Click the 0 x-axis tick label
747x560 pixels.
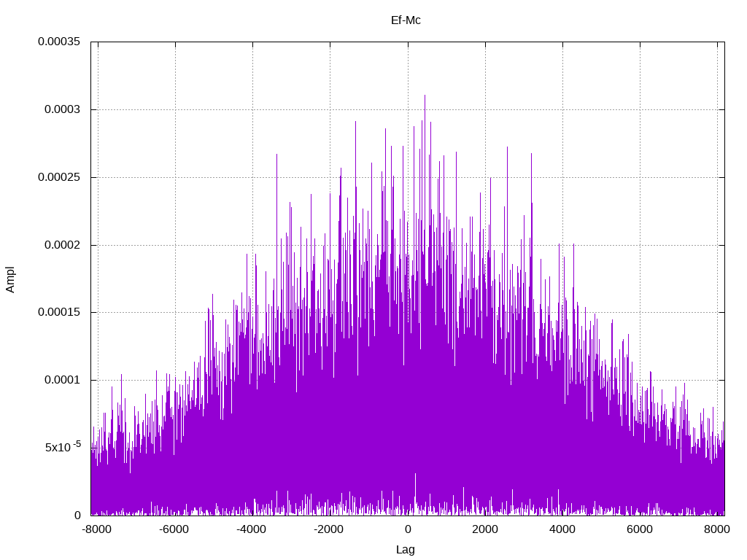(408, 529)
